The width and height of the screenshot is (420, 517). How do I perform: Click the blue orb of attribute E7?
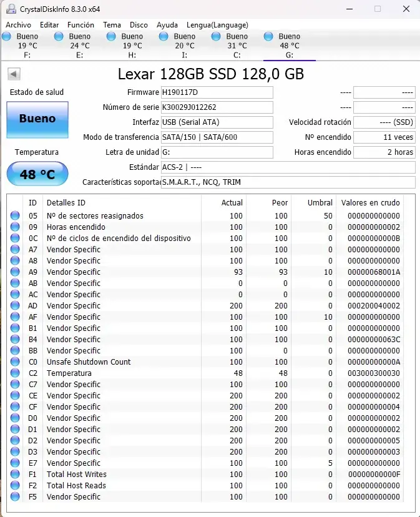click(15, 463)
